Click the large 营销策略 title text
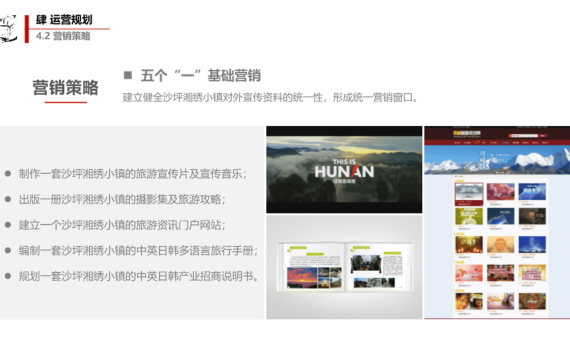The width and height of the screenshot is (570, 360). coord(65,88)
